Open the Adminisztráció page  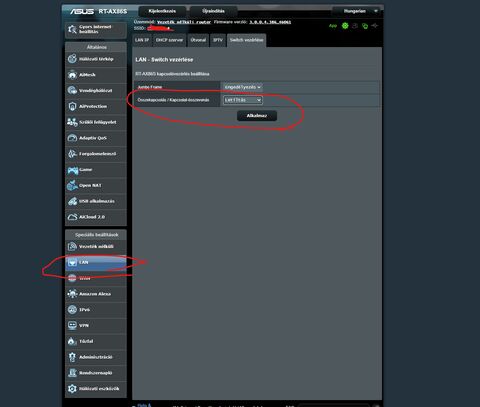pos(96,357)
